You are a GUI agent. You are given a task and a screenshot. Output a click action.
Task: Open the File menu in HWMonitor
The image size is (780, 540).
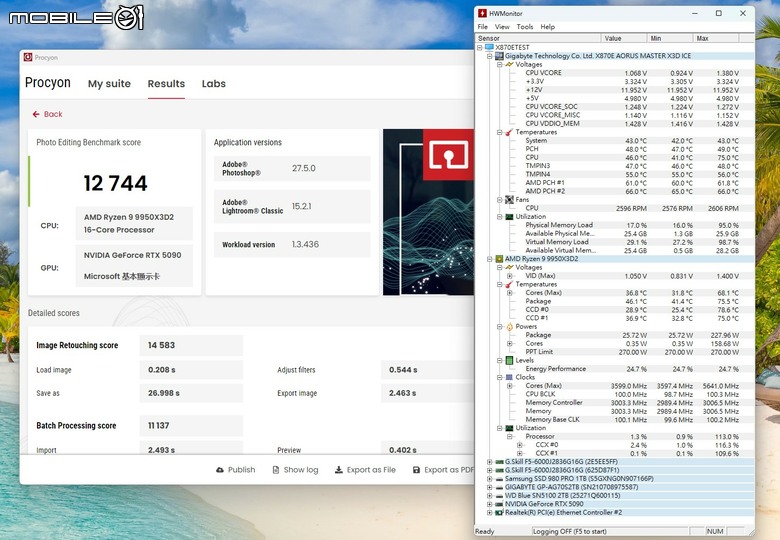(483, 27)
